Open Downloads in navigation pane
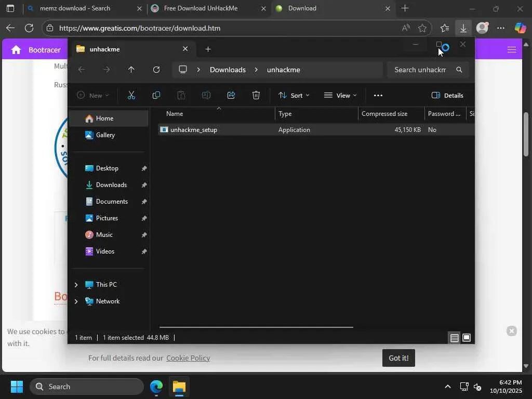 [109, 185]
